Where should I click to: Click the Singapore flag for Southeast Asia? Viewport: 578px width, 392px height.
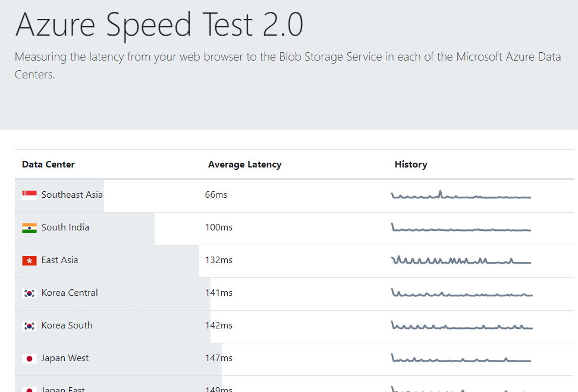point(29,194)
